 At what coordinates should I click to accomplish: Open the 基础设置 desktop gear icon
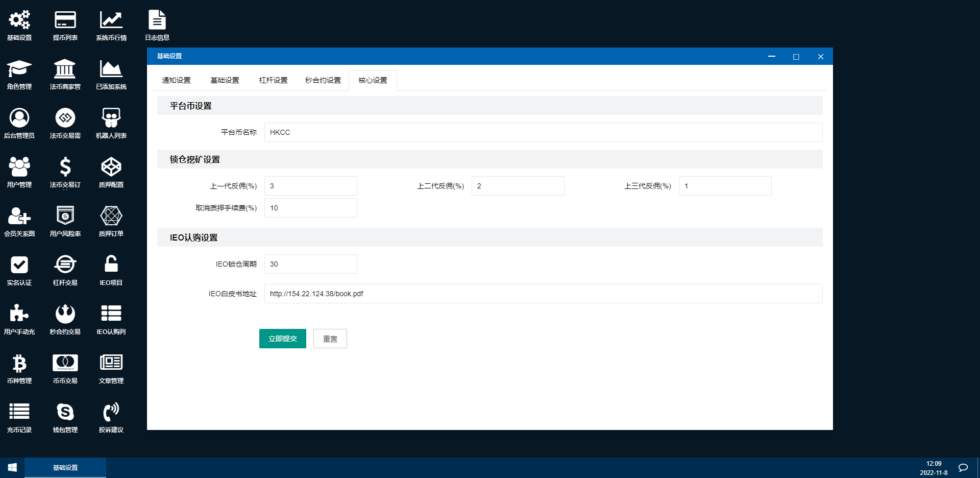[19, 20]
